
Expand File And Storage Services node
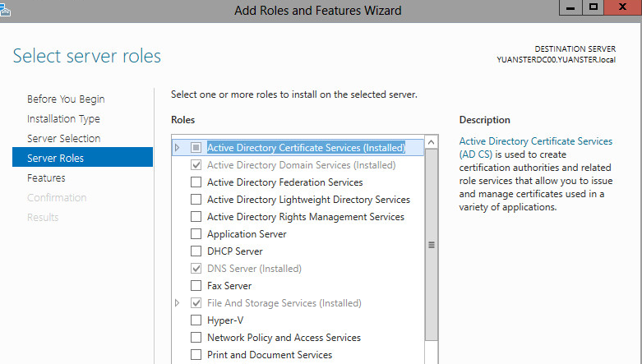click(178, 303)
